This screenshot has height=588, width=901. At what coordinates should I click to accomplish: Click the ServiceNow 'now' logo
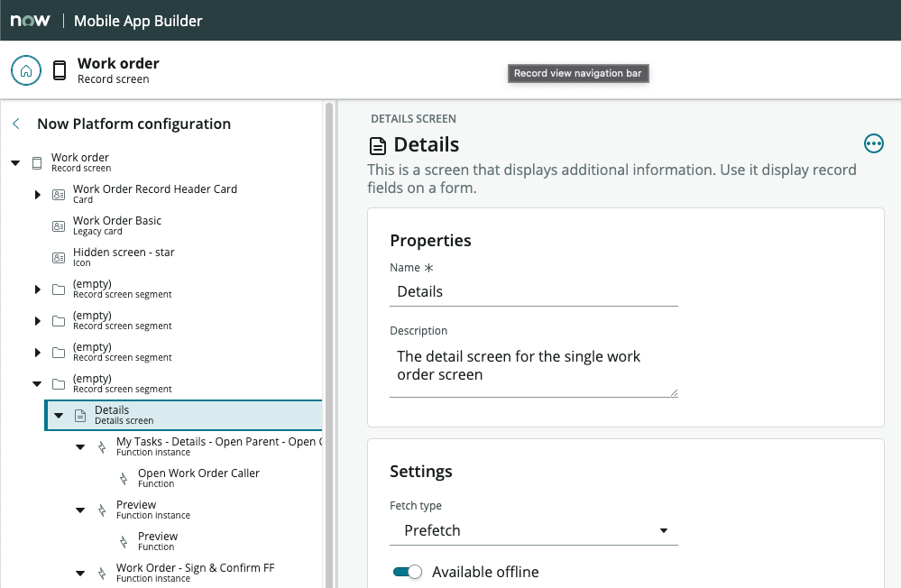tap(30, 21)
